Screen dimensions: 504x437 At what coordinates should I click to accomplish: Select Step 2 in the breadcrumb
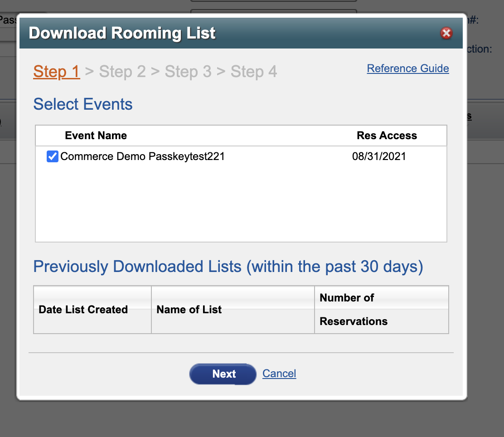122,71
